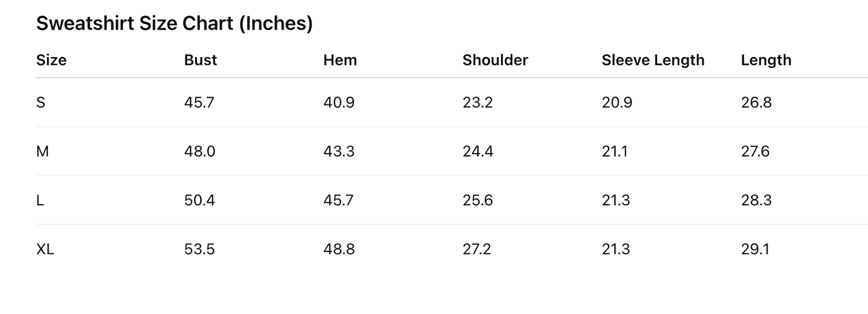Select the Size column header
Viewport: 868px width, 314px height.
(x=51, y=60)
